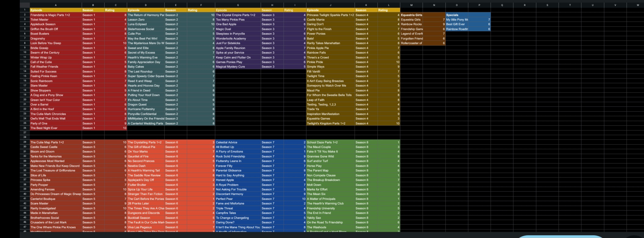Viewport: 644px width, 238px height.
Task: Select the "Friendship is Magic Parts 1+2" cell
Action: [x=56, y=15]
